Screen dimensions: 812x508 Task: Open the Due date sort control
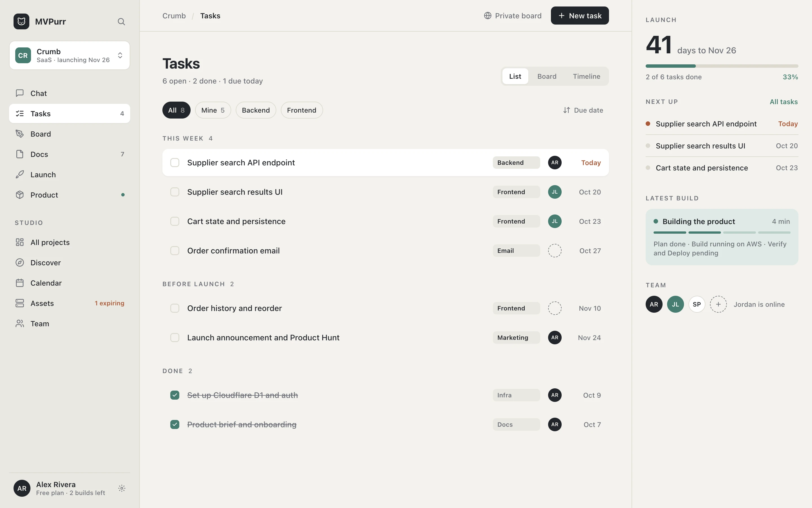(x=583, y=110)
